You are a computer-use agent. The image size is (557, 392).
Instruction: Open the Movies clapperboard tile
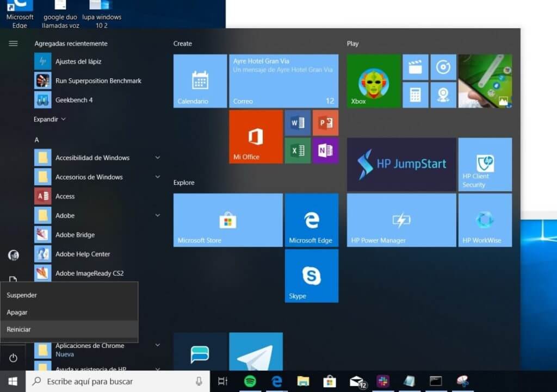tap(415, 67)
